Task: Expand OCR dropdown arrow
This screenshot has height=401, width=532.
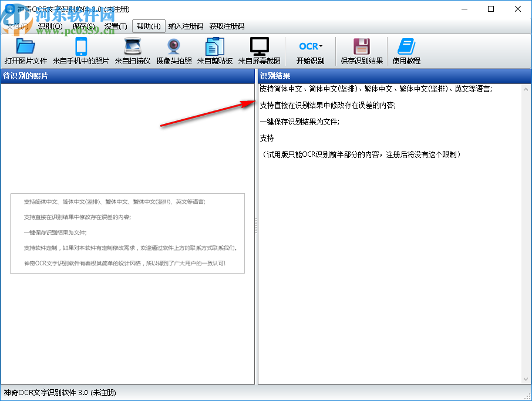Action: tap(321, 46)
